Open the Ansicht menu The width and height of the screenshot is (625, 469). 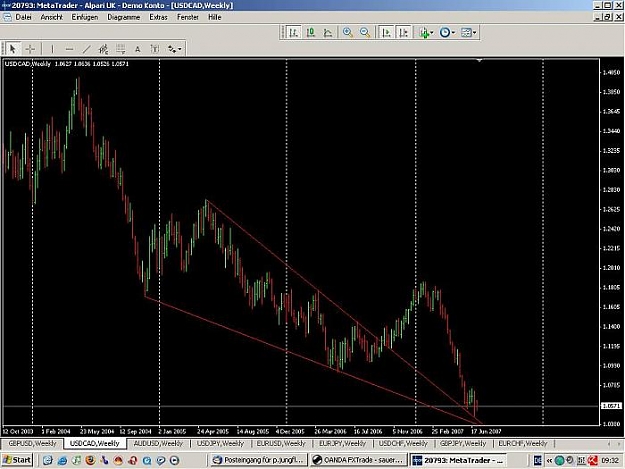(x=51, y=17)
